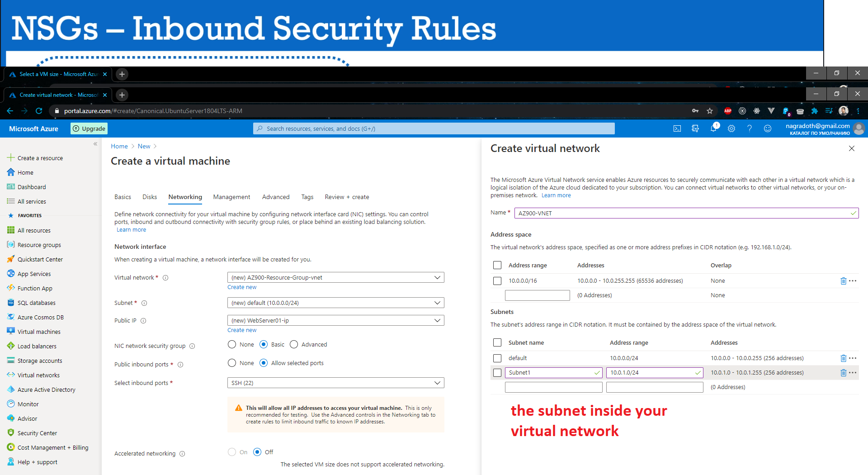
Task: Set Accelerated networking to Off
Action: click(257, 452)
